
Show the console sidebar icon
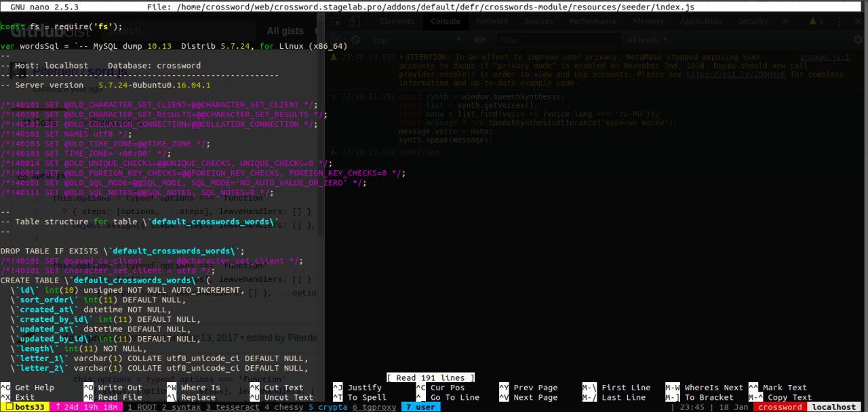pyautogui.click(x=337, y=40)
